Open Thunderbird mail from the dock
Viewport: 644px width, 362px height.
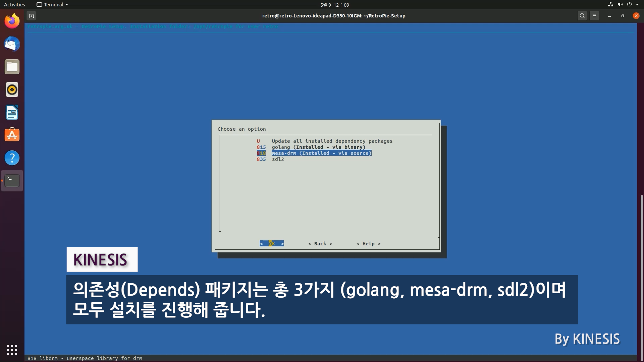coord(12,44)
